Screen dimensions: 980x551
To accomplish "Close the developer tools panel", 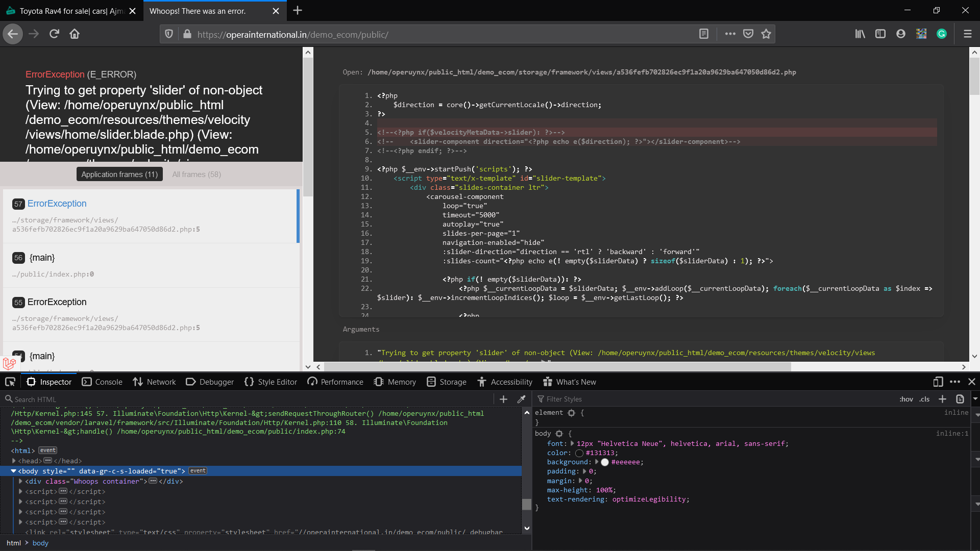I will (x=972, y=382).
